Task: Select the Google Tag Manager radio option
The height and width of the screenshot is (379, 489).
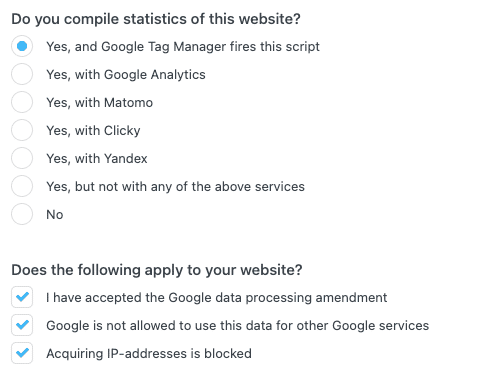Action: tap(22, 46)
